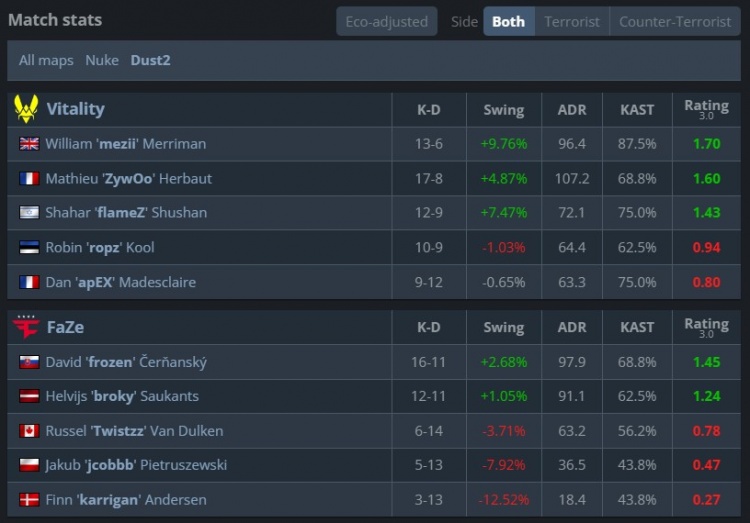Toggle the Eco-adjusted stats button
This screenshot has height=523, width=750.
point(386,21)
